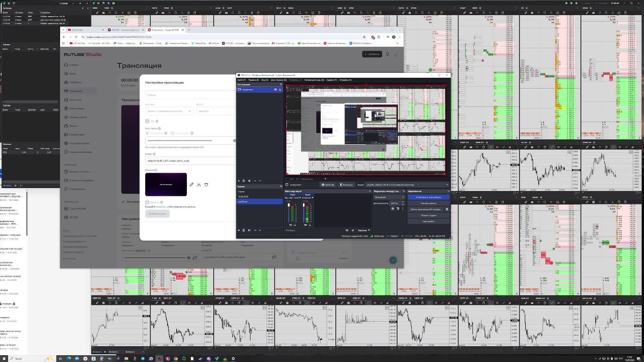Open virtual camera settings gear in OBS
644x362 pixels.
point(447,209)
